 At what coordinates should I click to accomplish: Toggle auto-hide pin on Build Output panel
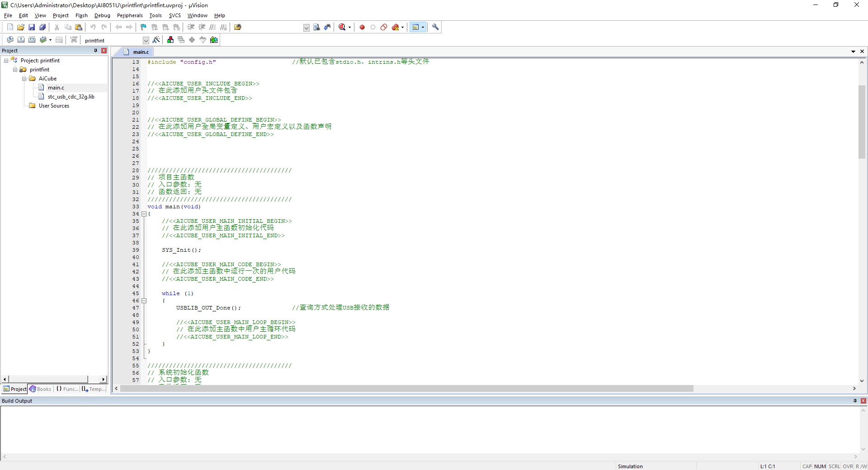click(855, 401)
